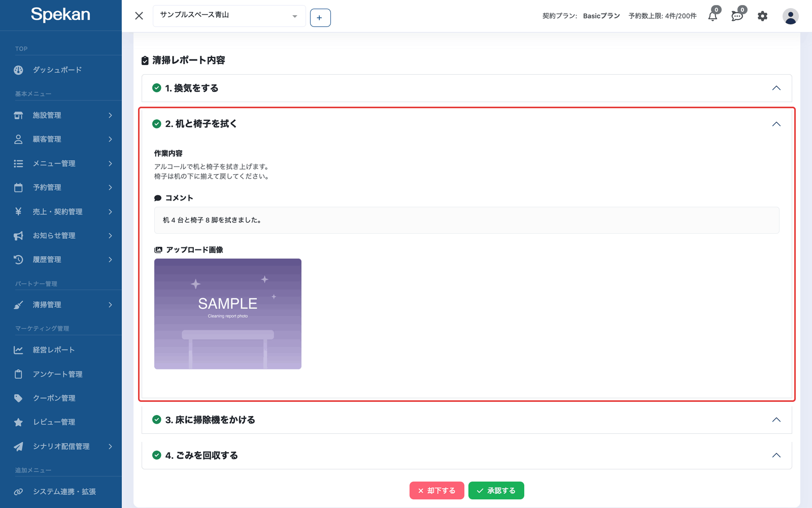This screenshot has width=812, height=508.
Task: Open the settings gear icon
Action: [762, 16]
